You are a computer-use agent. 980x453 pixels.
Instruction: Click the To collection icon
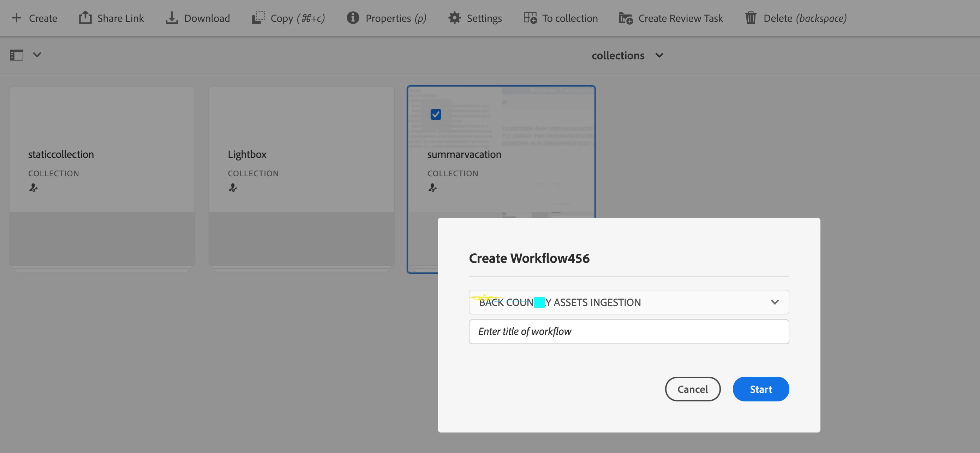click(x=530, y=18)
